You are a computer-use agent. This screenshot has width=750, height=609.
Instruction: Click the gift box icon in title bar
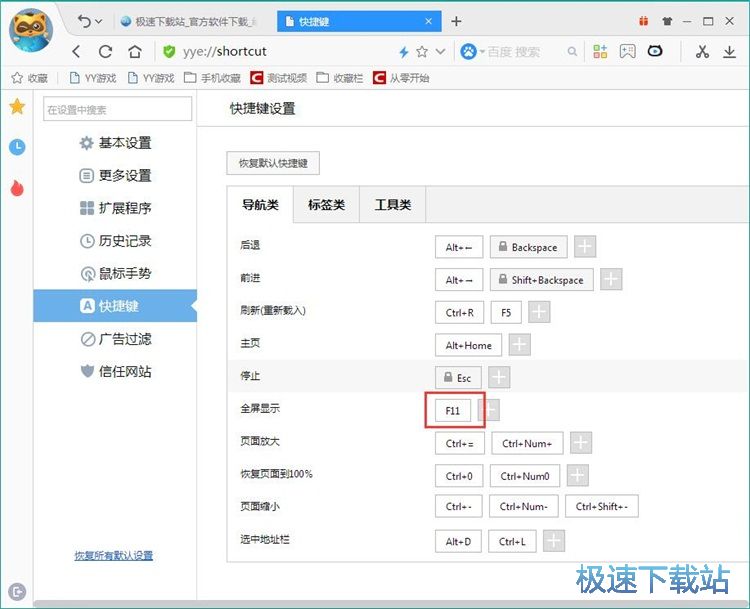(644, 21)
